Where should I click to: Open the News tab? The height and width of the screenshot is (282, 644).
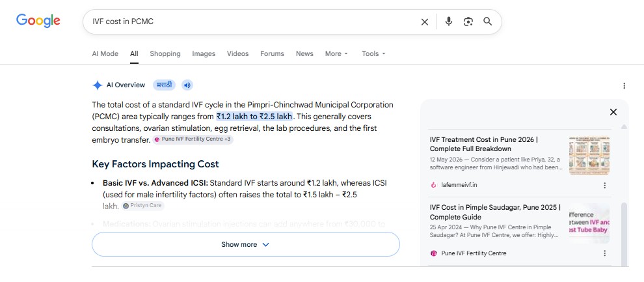tap(304, 53)
